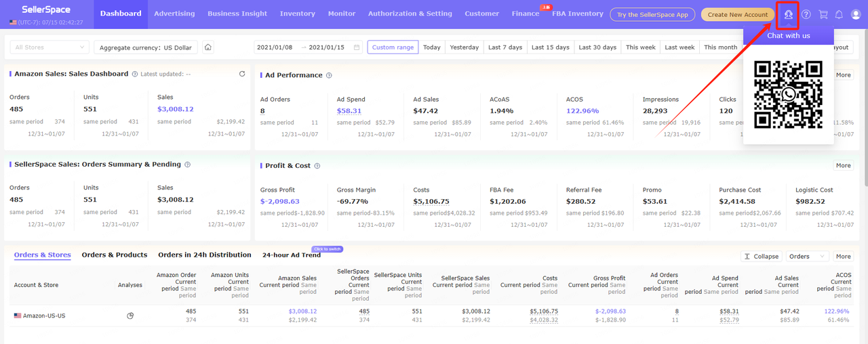868x344 pixels.
Task: Collapse the orders table
Action: coord(761,257)
